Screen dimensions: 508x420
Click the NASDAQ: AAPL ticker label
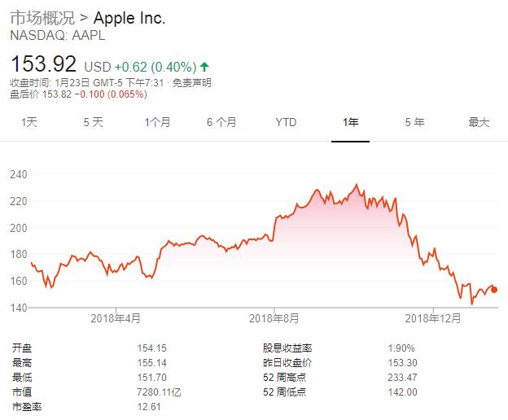pos(57,36)
